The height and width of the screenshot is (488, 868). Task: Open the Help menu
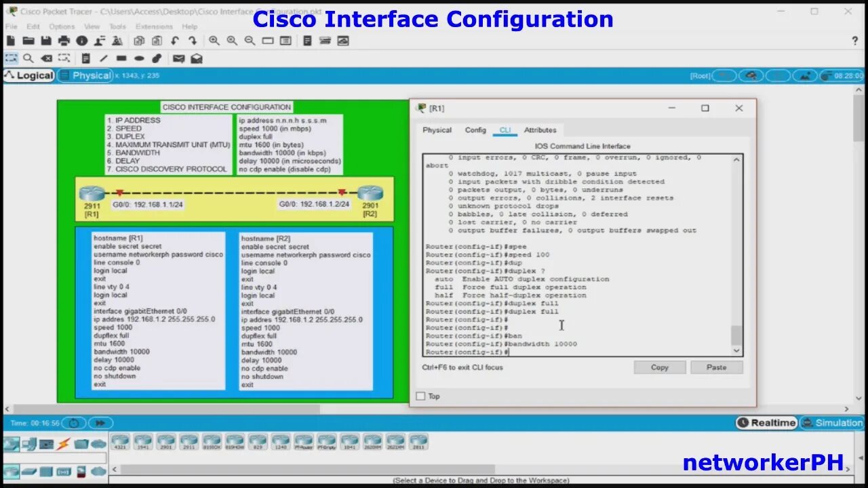(x=190, y=26)
